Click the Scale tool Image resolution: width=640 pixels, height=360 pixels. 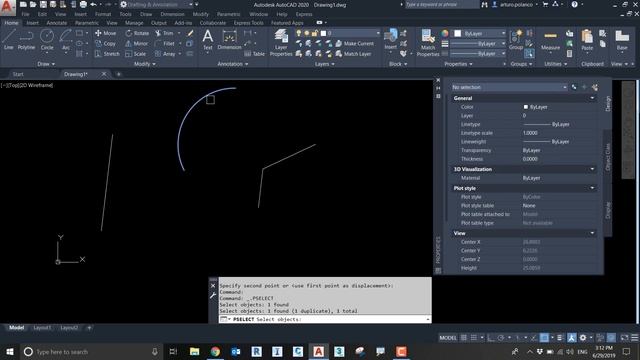pos(136,54)
